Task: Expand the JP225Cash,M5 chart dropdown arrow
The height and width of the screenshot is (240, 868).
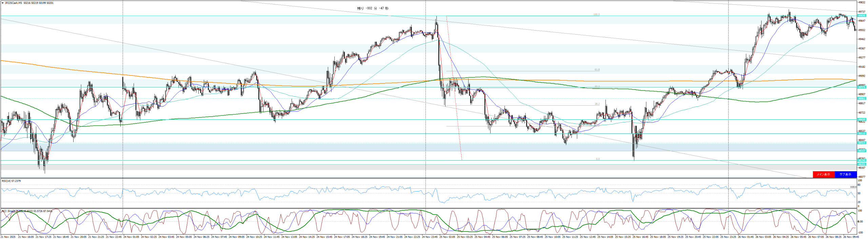Action: tap(2, 3)
